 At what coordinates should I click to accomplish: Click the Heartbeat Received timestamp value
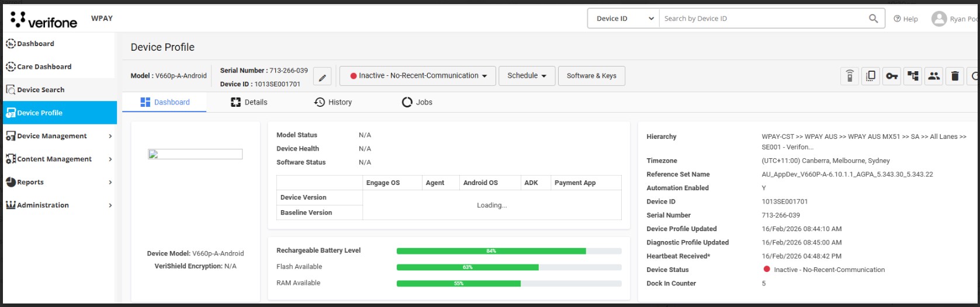[801, 256]
